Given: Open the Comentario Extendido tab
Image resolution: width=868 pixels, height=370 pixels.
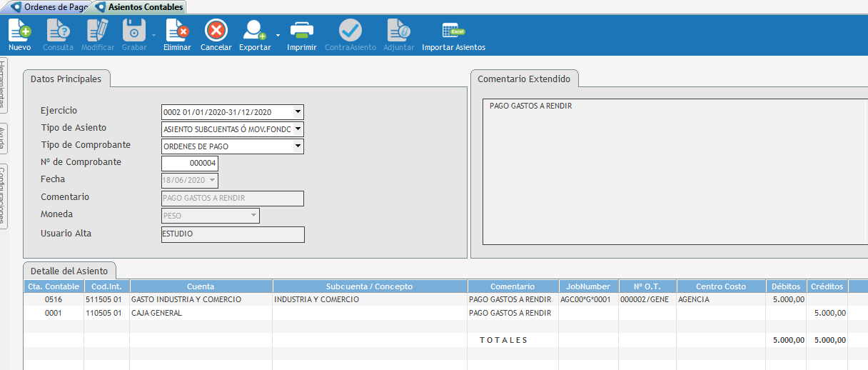Looking at the screenshot, I should pyautogui.click(x=524, y=79).
